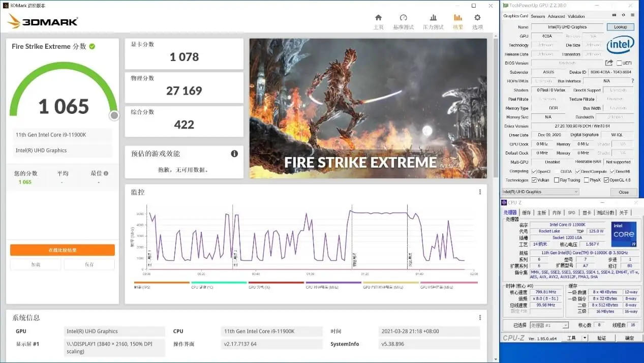644x363 pixels.
Task: Click the 保存 button in 3DMark
Action: (x=89, y=264)
